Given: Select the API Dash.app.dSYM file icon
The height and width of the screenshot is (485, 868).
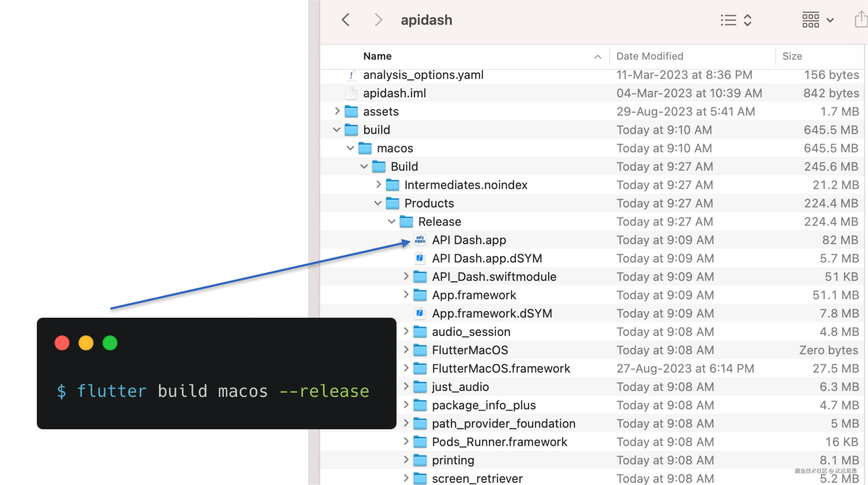Looking at the screenshot, I should click(x=420, y=258).
